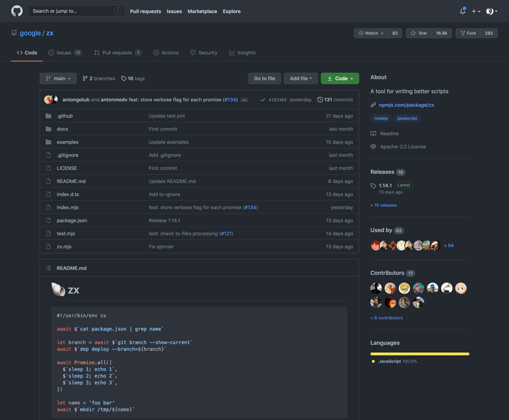509x420 pixels.
Task: Click the GitHub Octocat logo
Action: pyautogui.click(x=17, y=11)
